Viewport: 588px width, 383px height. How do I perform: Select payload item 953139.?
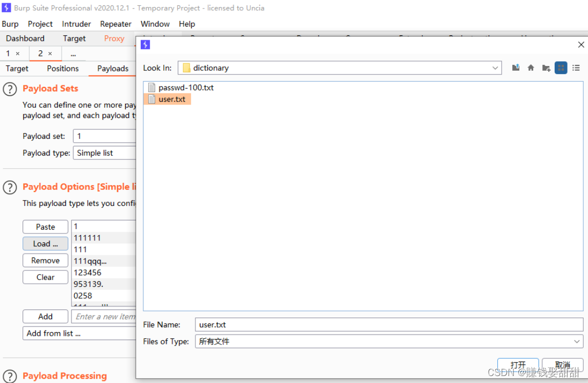104,284
